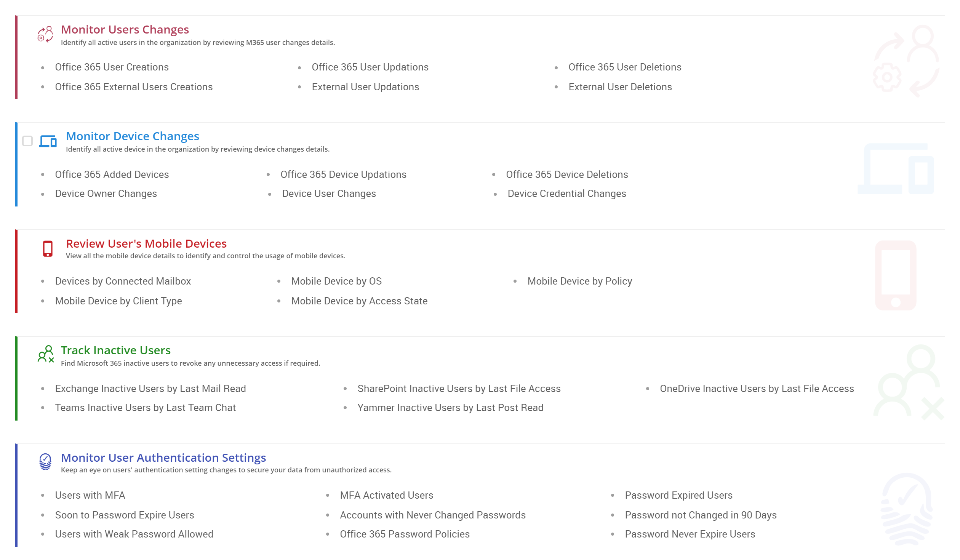This screenshot has width=960, height=560.
Task: Open Password not Changed in 90 Days report
Action: point(701,515)
